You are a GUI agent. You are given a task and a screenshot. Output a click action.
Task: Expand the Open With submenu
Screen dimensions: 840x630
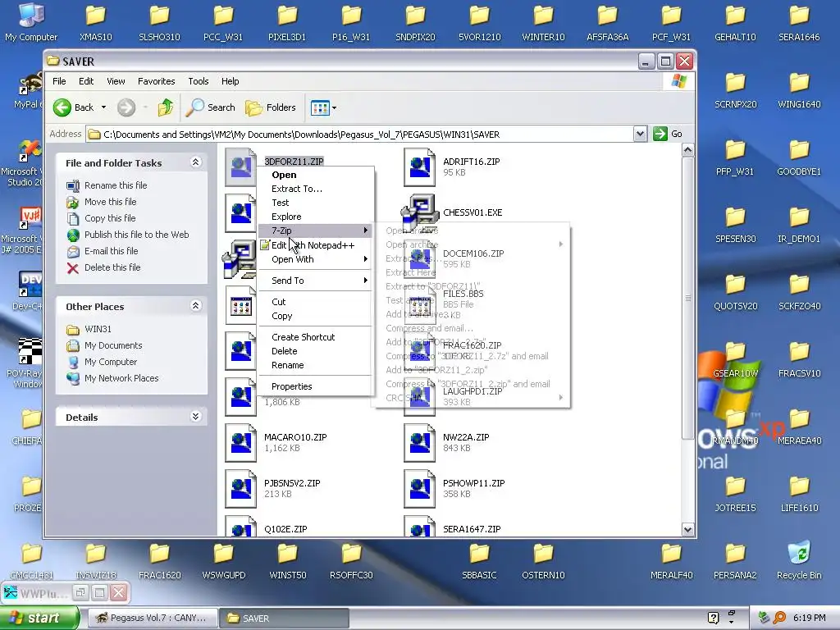pos(315,259)
